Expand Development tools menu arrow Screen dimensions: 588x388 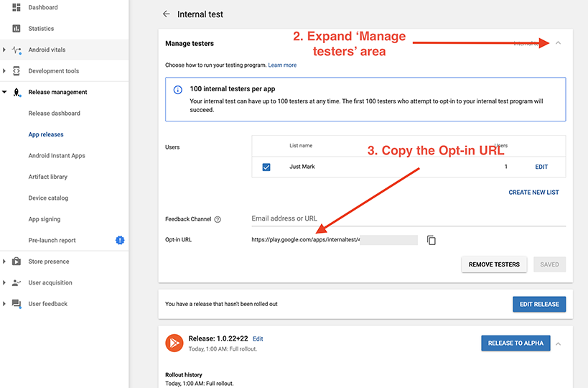pos(4,71)
